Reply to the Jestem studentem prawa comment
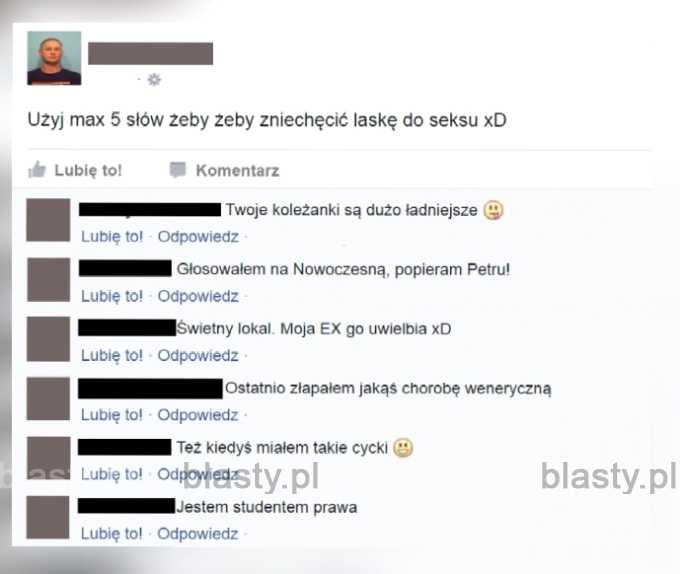 point(198,534)
